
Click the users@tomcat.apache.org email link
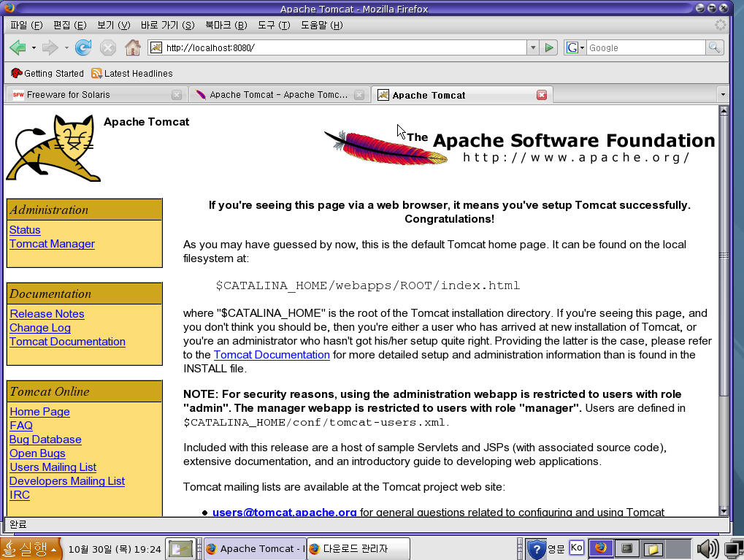(284, 512)
